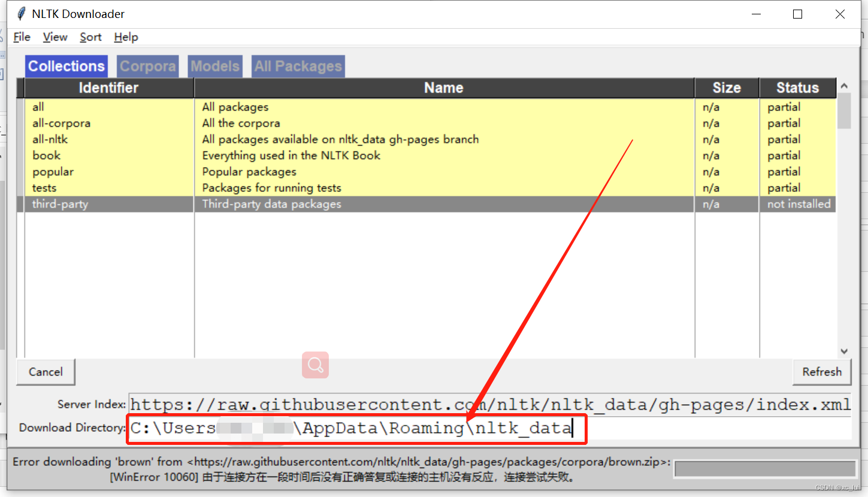Click the Cancel button
Viewport: 868px width, 497px height.
(x=46, y=372)
